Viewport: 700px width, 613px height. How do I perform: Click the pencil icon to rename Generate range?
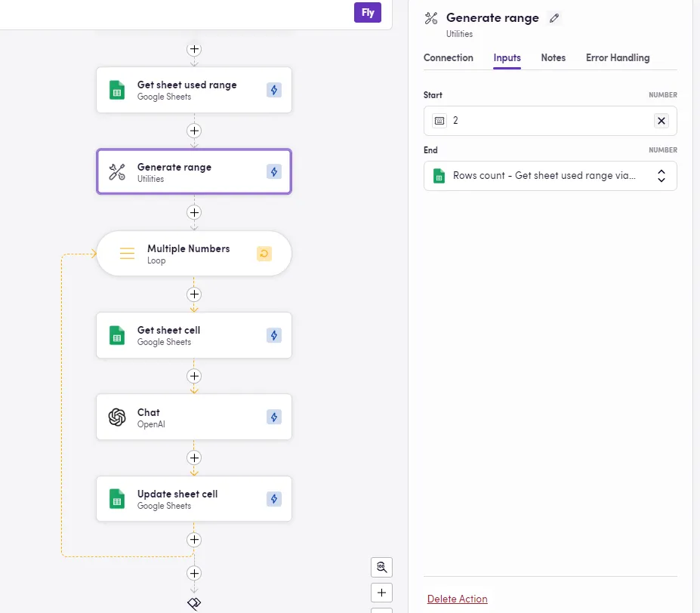click(554, 17)
